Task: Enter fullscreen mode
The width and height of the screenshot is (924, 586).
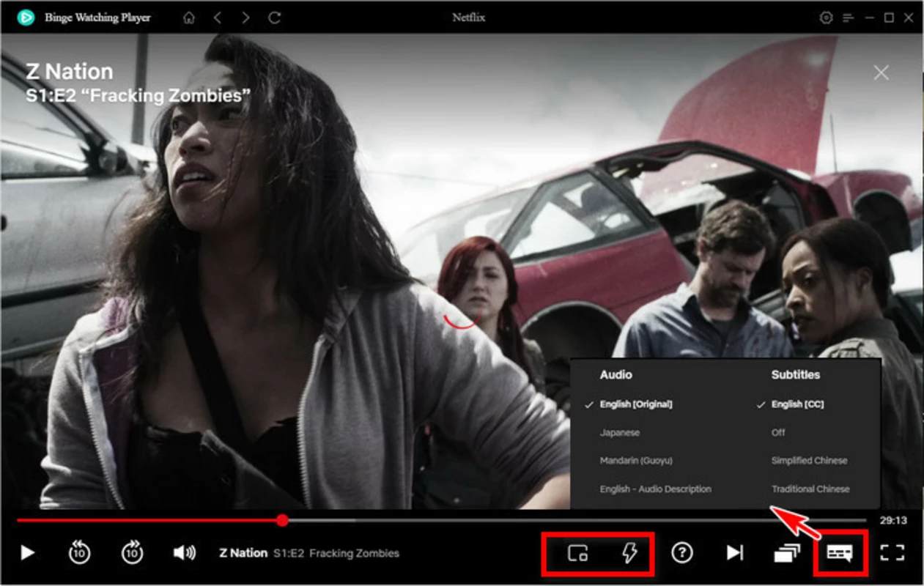Action: [892, 553]
